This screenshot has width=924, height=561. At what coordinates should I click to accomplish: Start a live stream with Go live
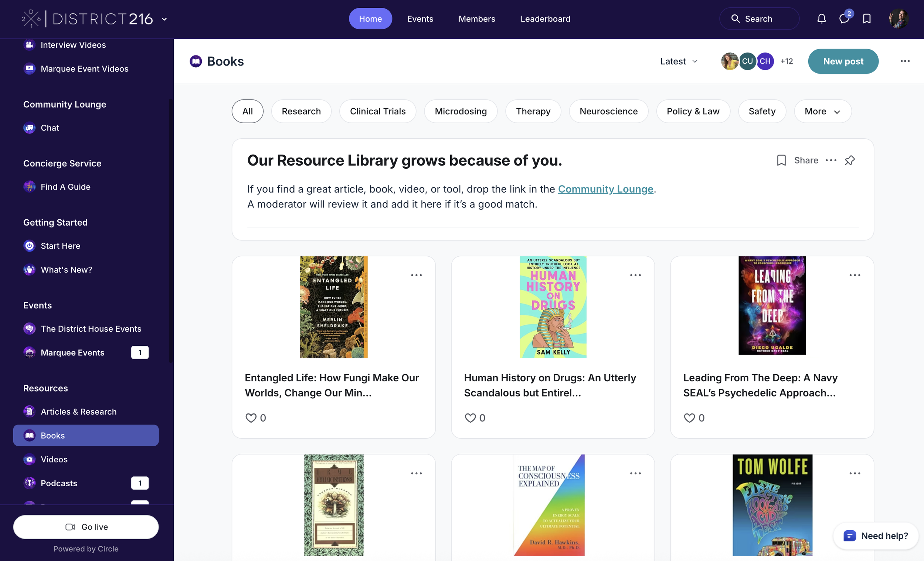[86, 527]
